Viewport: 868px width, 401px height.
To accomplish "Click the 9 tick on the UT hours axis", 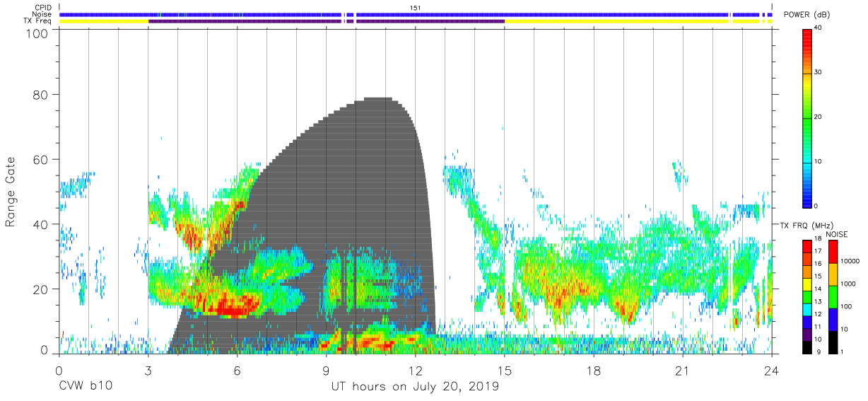I will [326, 370].
